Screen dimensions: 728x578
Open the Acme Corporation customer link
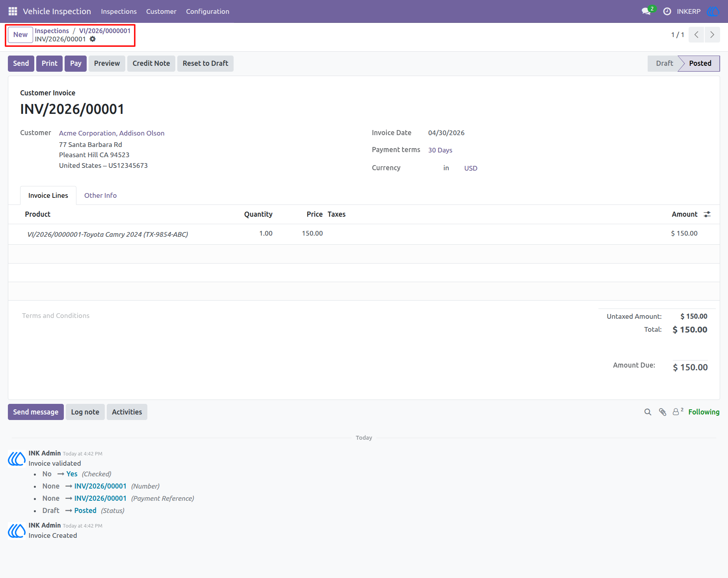(x=112, y=133)
